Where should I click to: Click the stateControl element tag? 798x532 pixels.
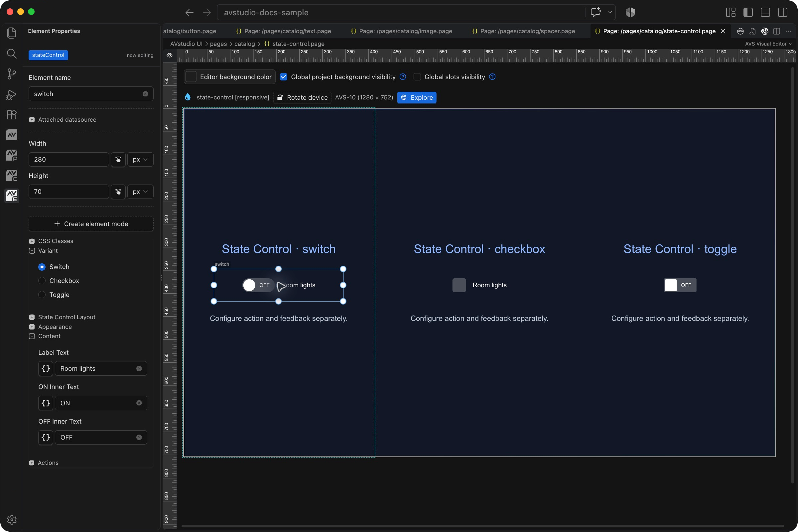[x=48, y=55]
